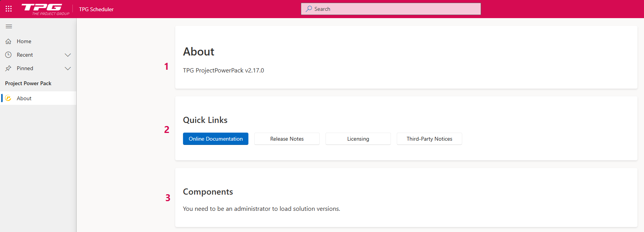Click the Recent clock icon
The height and width of the screenshot is (232, 644).
click(8, 55)
